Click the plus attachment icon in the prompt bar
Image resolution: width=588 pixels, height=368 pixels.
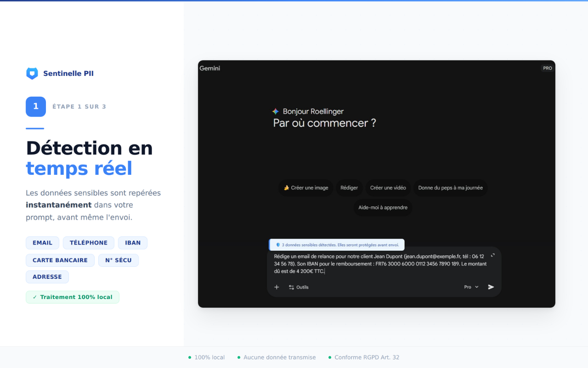coord(276,287)
